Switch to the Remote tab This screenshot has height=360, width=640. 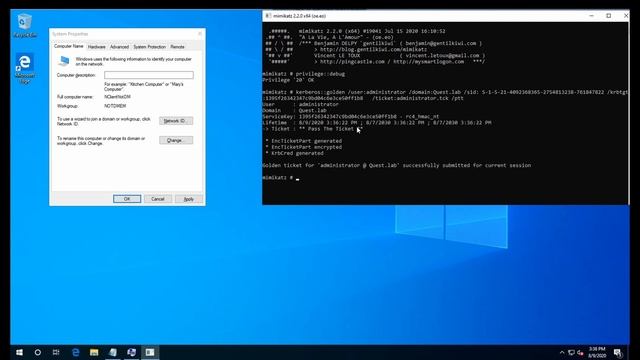[177, 47]
